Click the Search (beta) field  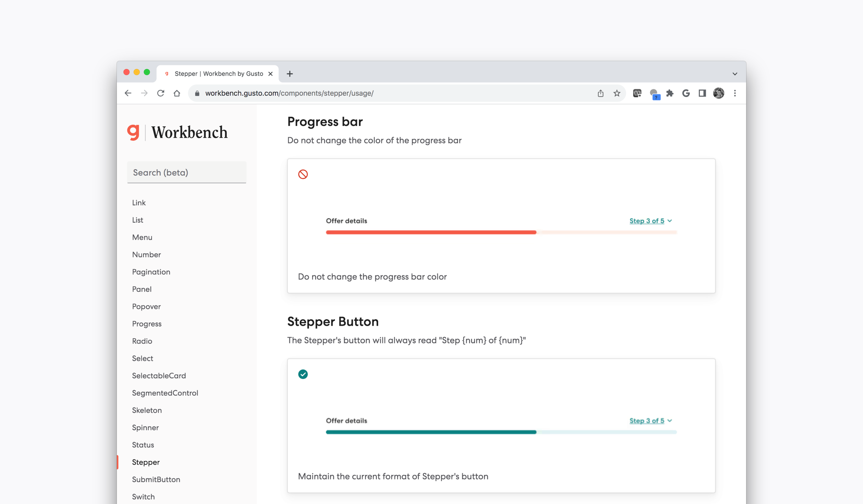(187, 172)
